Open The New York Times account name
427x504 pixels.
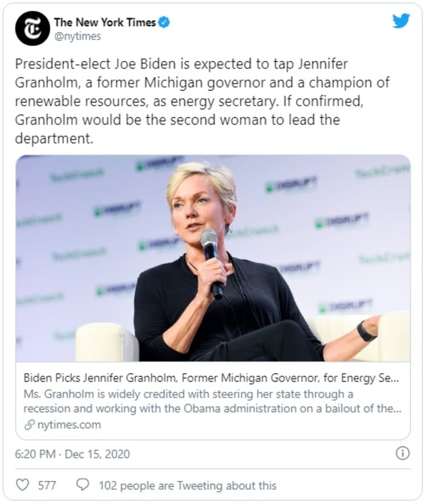[105, 22]
